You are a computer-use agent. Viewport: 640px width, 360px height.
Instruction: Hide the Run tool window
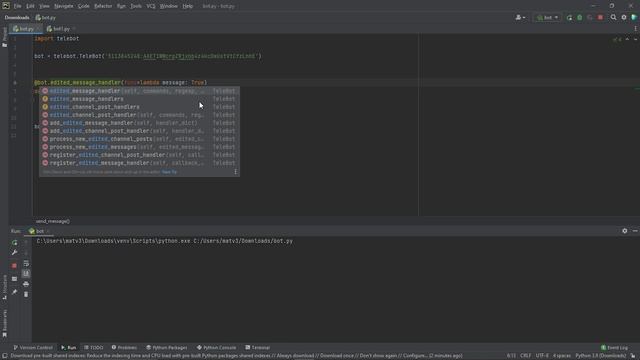[x=635, y=231]
